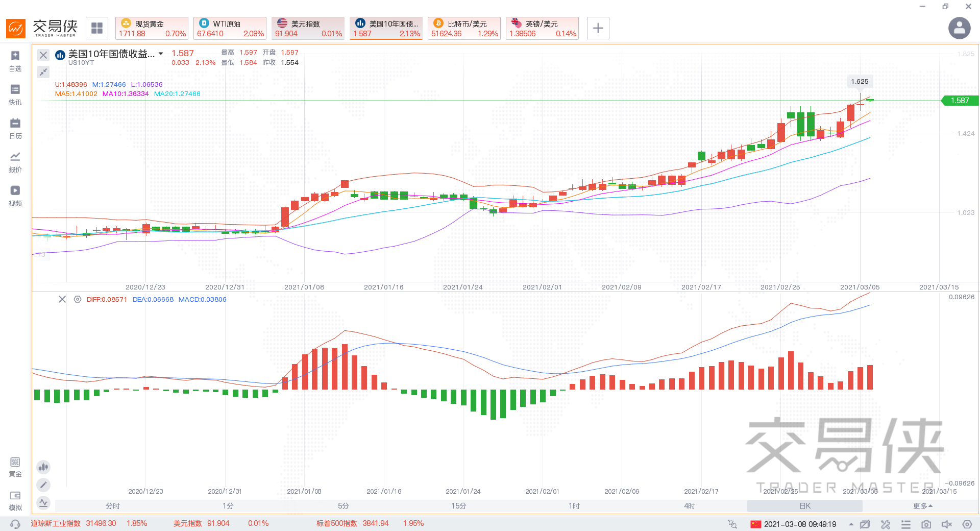Click the candlestick chart type icon
The height and width of the screenshot is (531, 980).
tap(43, 467)
